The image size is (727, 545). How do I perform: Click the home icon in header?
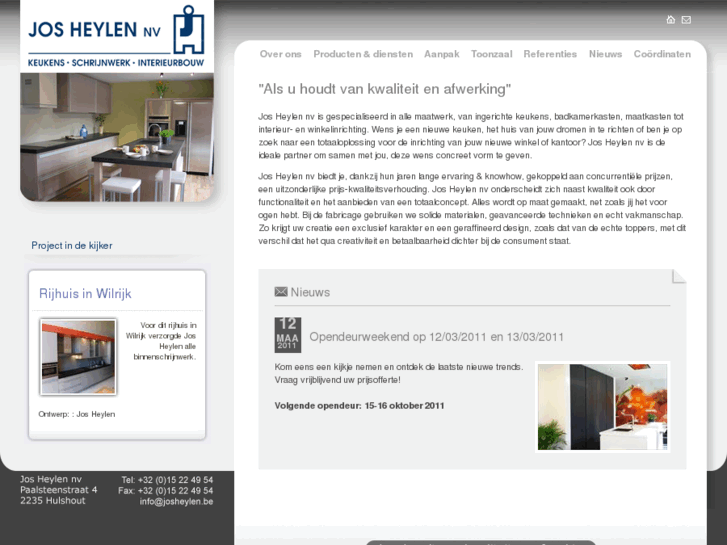670,19
